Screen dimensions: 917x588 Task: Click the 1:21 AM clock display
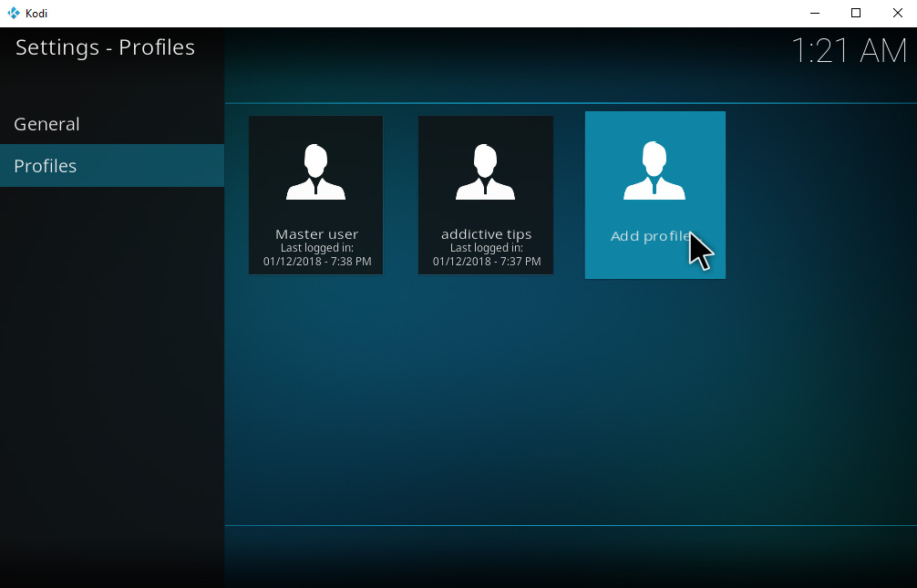point(849,50)
